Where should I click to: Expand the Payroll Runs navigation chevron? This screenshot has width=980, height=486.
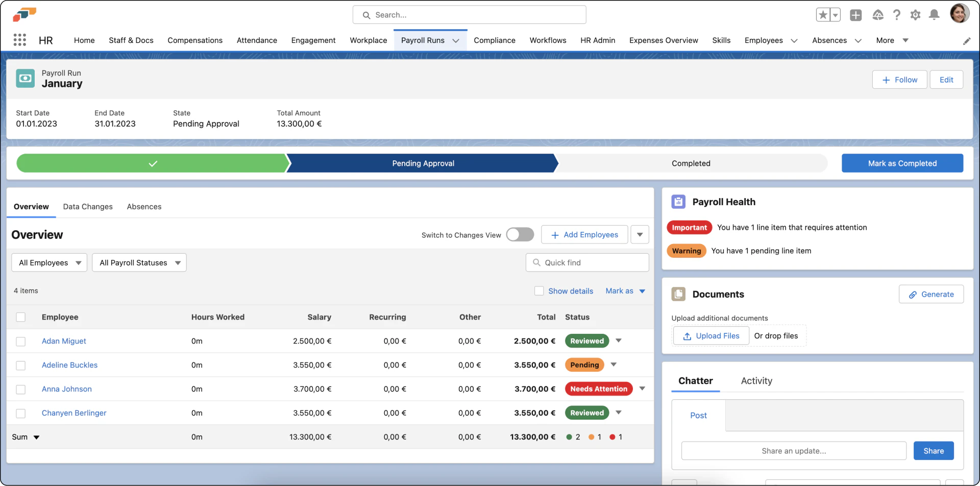click(456, 40)
